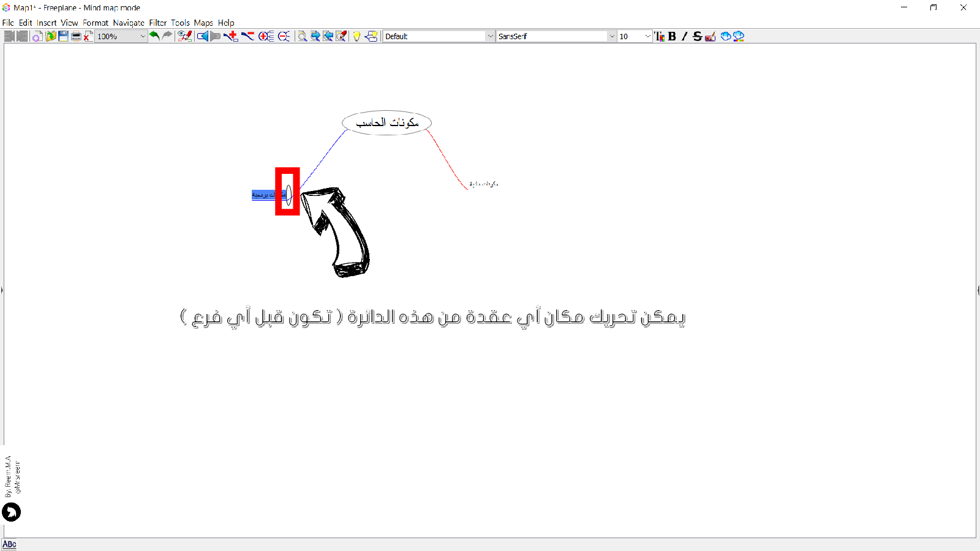Click the new map icon
This screenshot has height=551, width=980.
[x=37, y=37]
